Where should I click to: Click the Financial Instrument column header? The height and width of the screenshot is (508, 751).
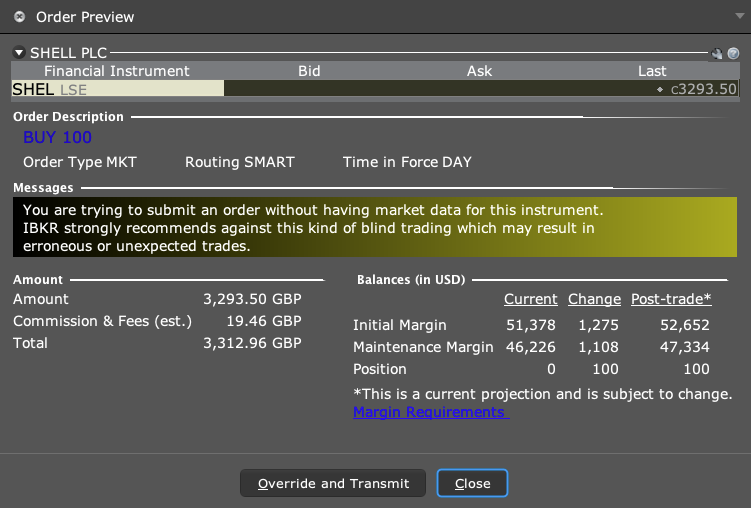[117, 71]
